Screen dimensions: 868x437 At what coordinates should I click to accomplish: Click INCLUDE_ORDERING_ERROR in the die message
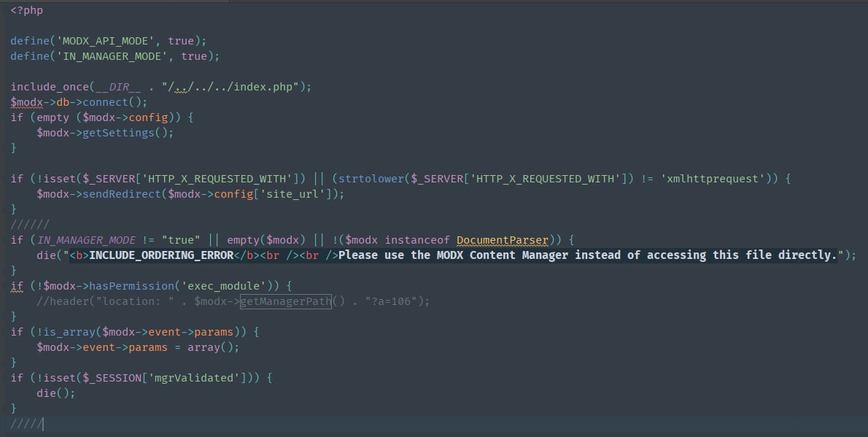162,255
